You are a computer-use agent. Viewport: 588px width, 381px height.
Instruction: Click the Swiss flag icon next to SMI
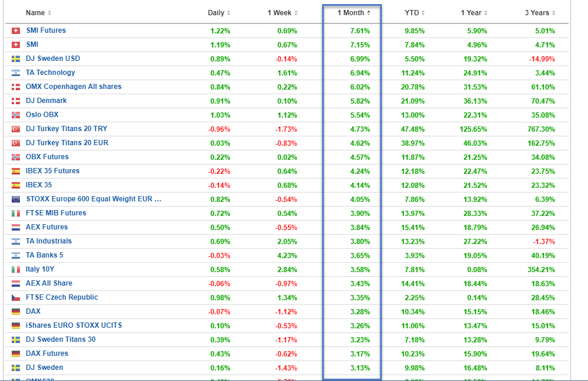click(x=16, y=45)
